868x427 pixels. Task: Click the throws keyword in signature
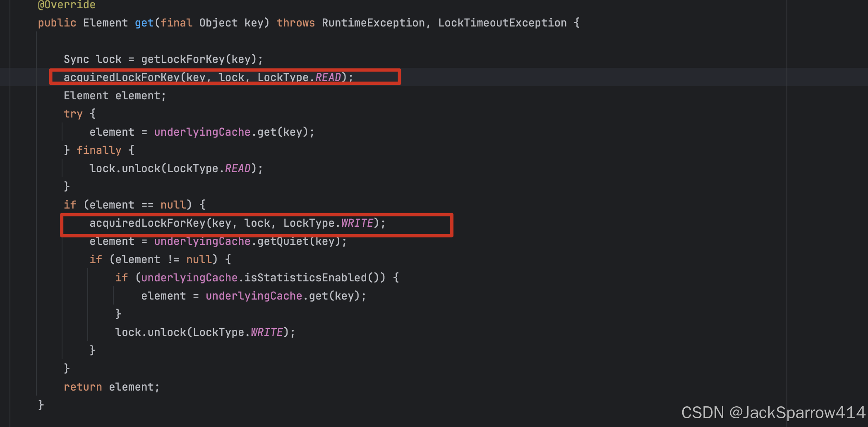(295, 23)
